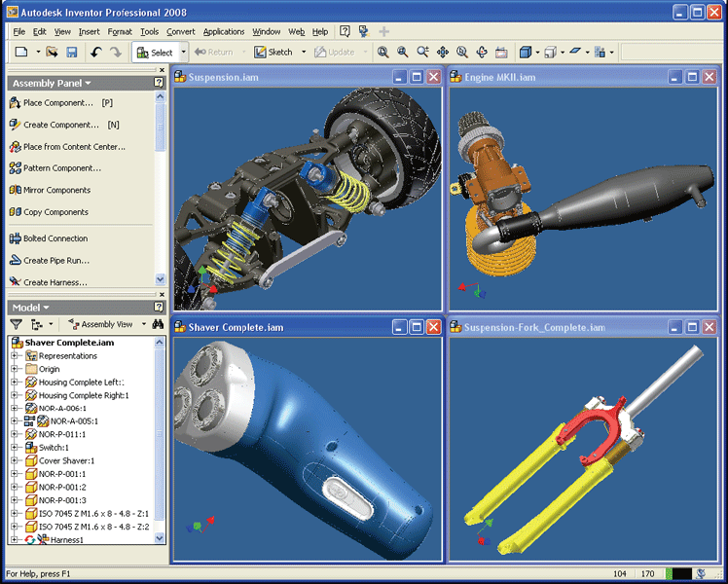The image size is (728, 584).
Task: Open the Sketch dropdown arrow
Action: (304, 52)
